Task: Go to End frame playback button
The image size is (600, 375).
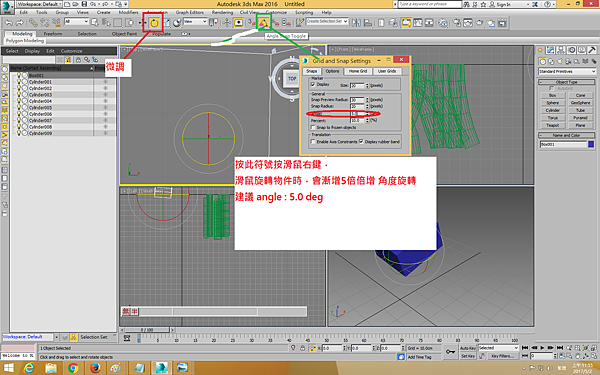Action: point(560,348)
